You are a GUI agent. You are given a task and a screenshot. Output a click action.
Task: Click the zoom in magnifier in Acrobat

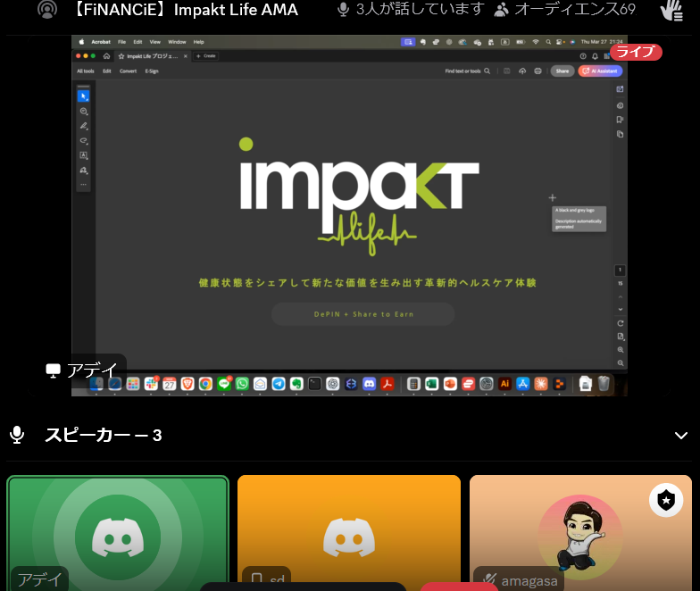[x=620, y=350]
